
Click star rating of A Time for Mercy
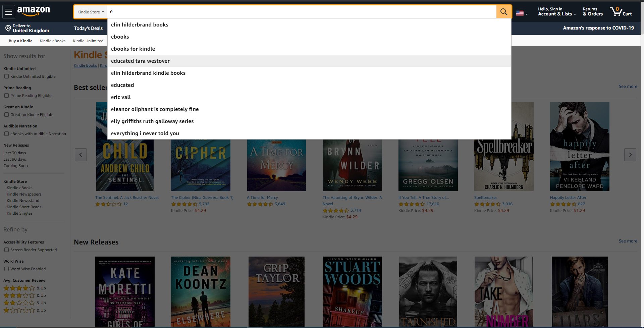tap(260, 204)
